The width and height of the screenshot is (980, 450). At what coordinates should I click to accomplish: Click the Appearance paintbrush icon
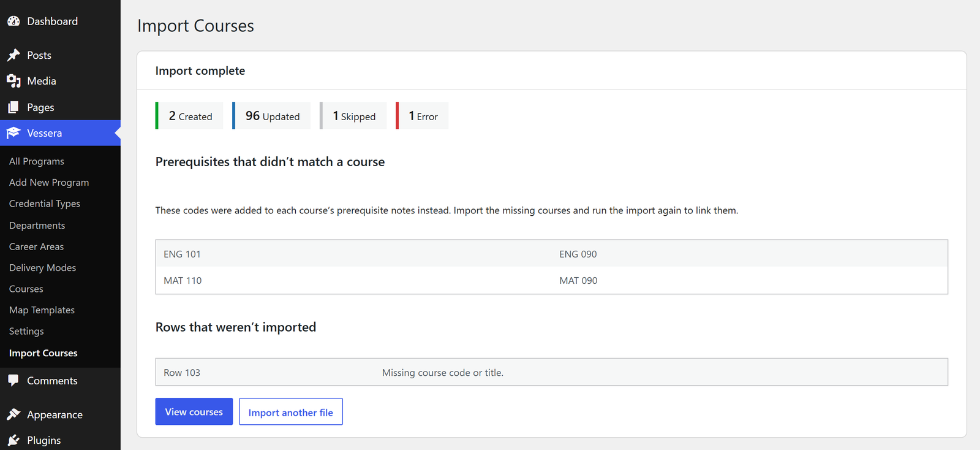[x=13, y=414]
